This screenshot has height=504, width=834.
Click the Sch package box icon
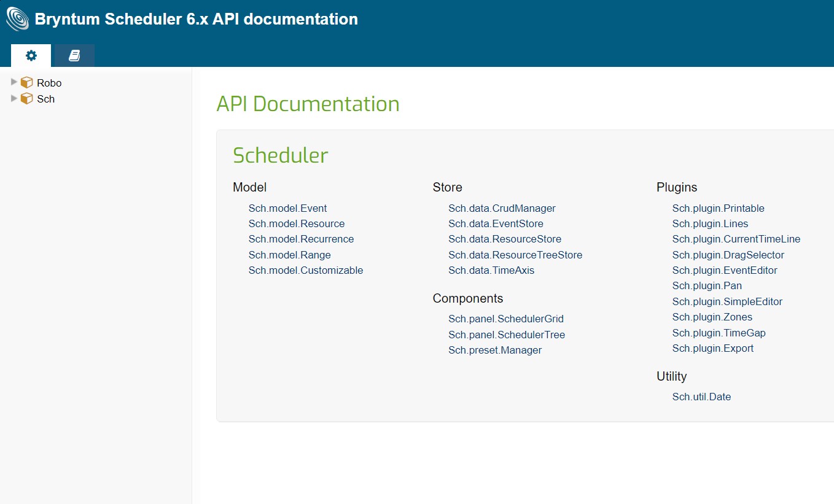click(26, 98)
